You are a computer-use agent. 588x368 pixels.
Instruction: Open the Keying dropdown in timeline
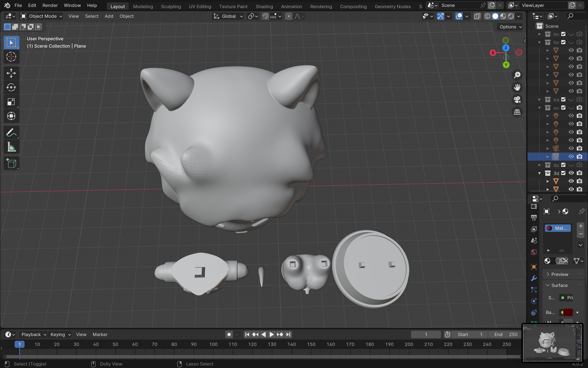[x=60, y=334]
